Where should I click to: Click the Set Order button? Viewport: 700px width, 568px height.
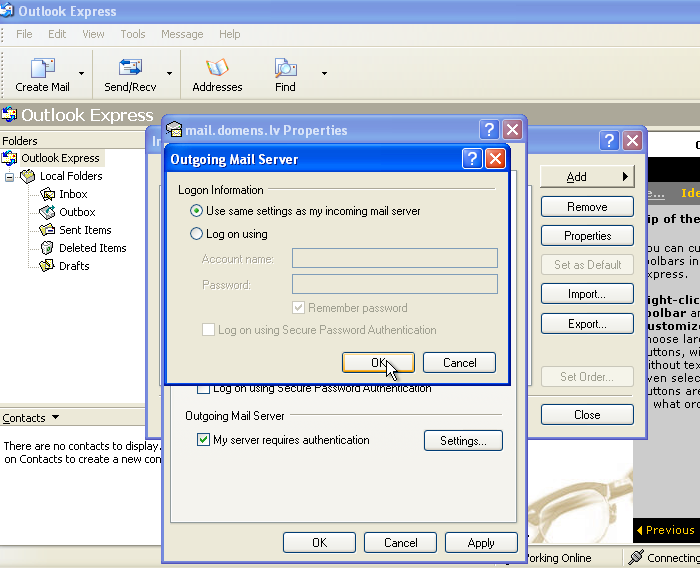click(587, 377)
